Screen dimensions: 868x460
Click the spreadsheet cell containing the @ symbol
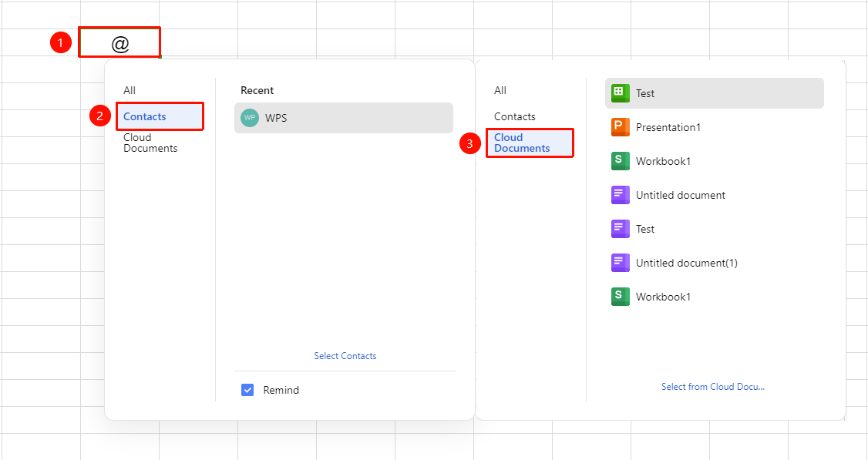point(119,42)
